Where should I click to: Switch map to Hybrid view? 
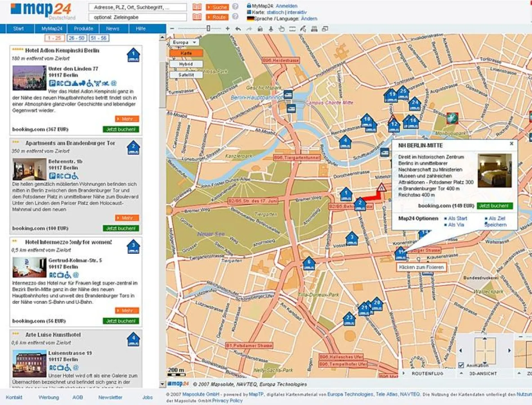[186, 64]
